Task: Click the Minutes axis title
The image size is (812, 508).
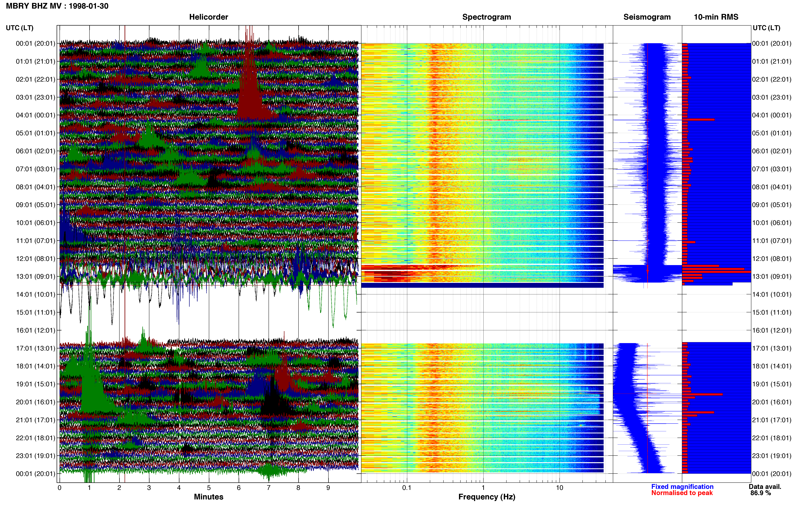Action: pos(209,497)
